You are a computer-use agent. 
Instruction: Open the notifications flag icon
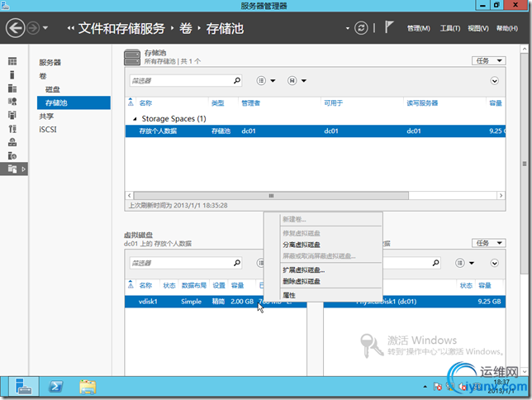(389, 28)
